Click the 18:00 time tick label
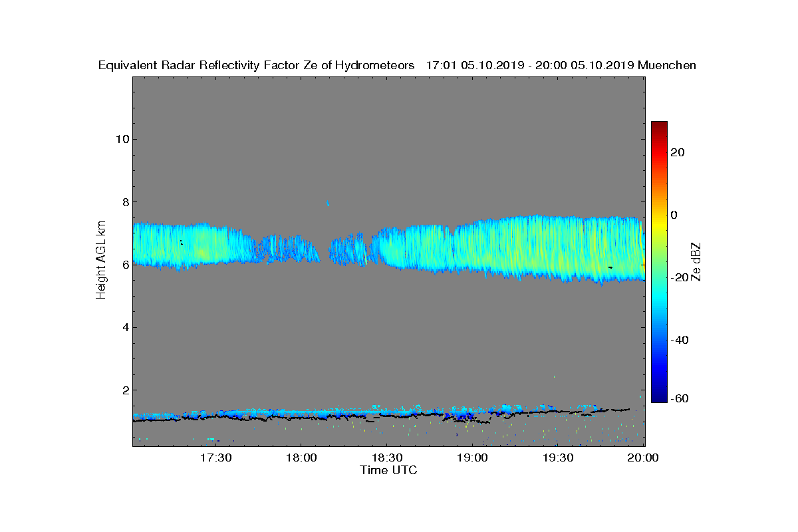Image resolution: width=798 pixels, height=532 pixels. pos(301,458)
